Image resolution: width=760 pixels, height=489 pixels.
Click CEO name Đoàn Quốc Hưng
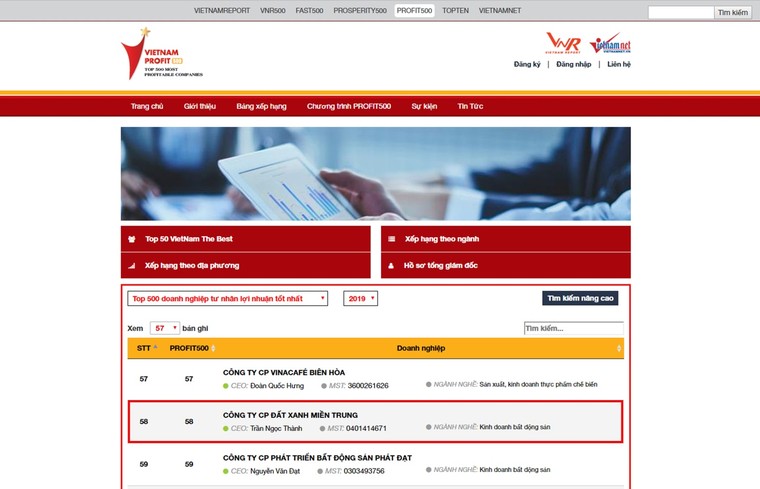pyautogui.click(x=277, y=386)
